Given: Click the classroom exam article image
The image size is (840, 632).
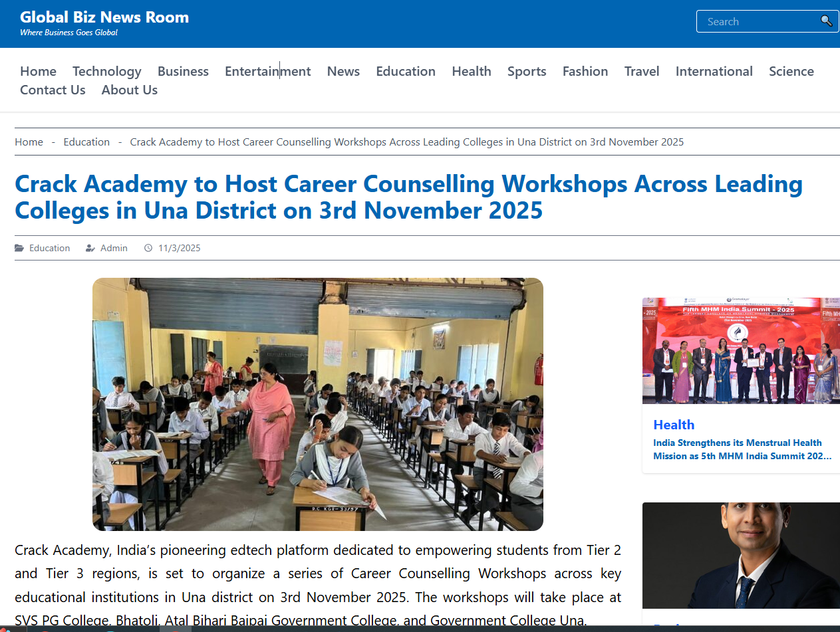Looking at the screenshot, I should pos(317,404).
